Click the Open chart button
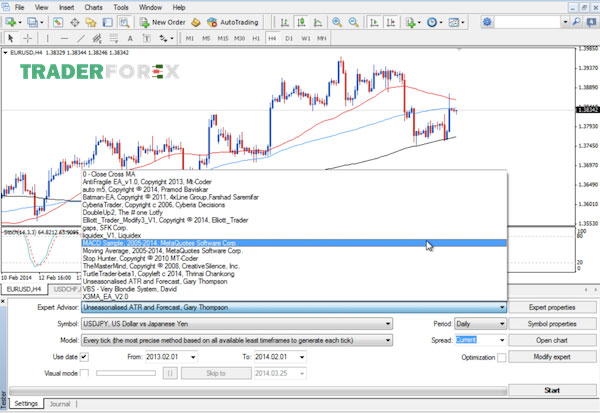 tap(552, 340)
